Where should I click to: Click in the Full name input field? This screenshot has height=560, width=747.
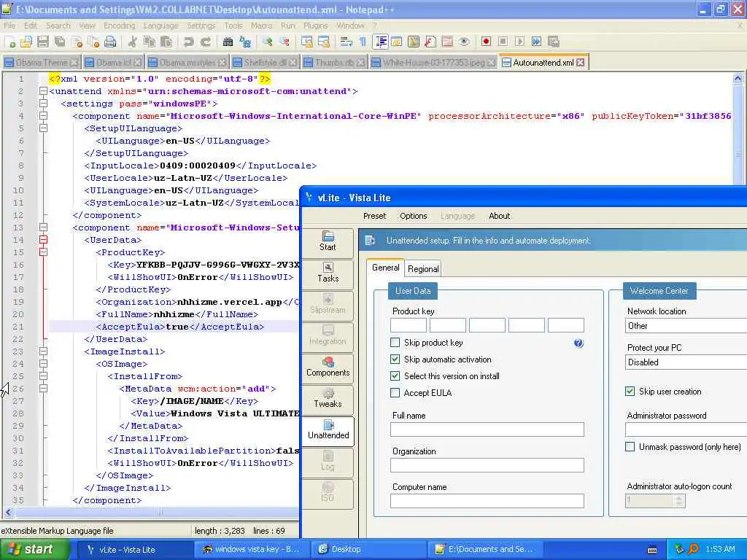(x=487, y=429)
